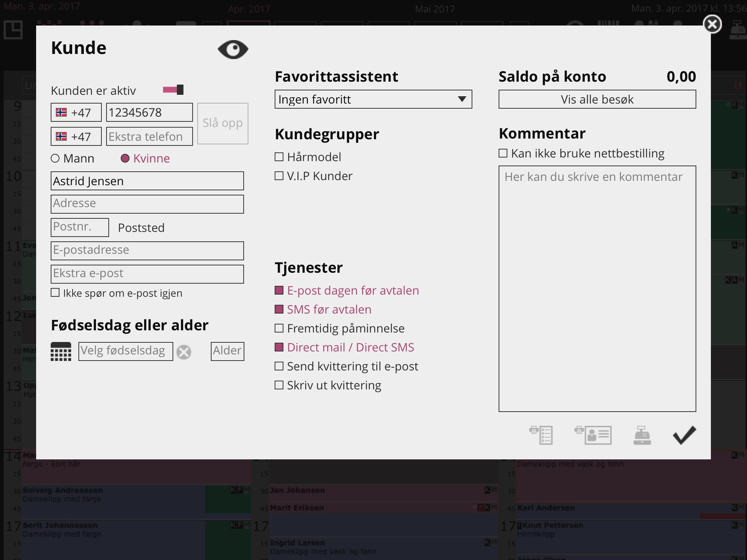Open the birthday calendar picker icon
This screenshot has height=560, width=747.
[61, 351]
